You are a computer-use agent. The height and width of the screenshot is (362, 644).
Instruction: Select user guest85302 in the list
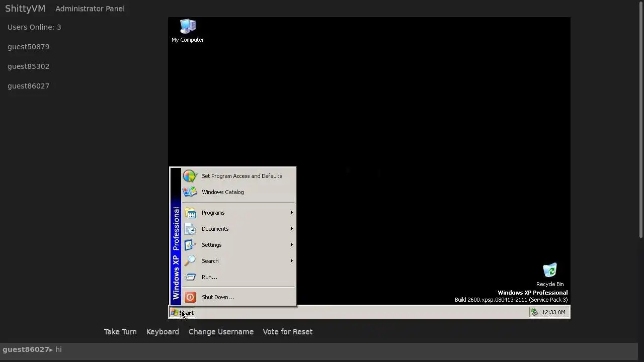pos(29,66)
